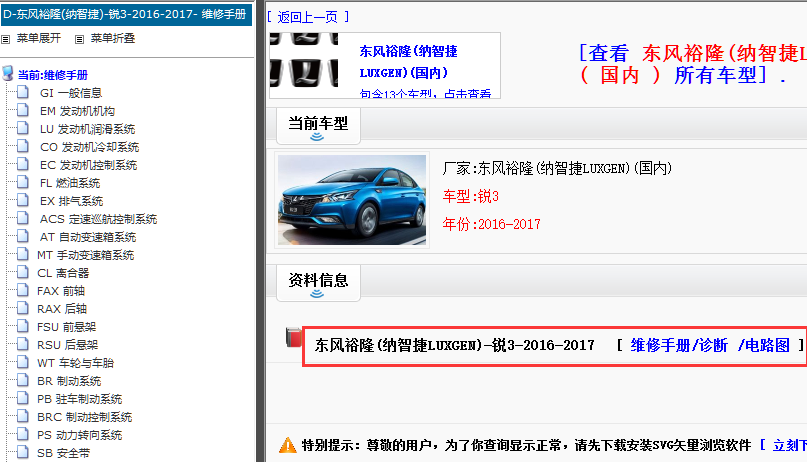
Task: Click the page icon beside EC 发动机控制系统
Action: point(23,165)
